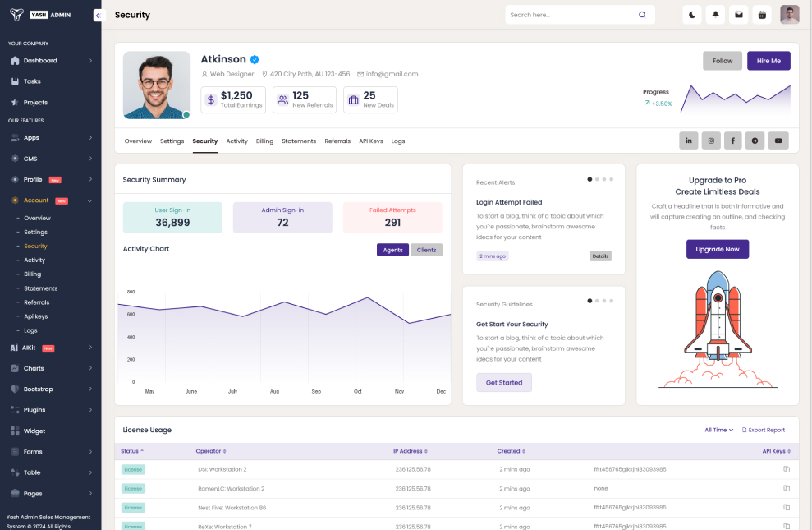
Task: Click the New Referrals people icon
Action: (x=282, y=99)
